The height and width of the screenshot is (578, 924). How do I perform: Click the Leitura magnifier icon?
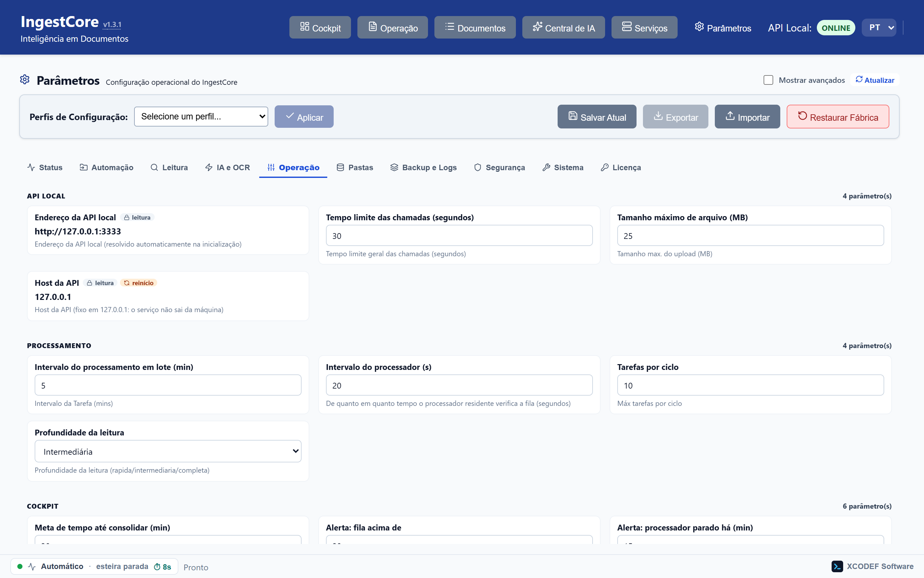154,167
